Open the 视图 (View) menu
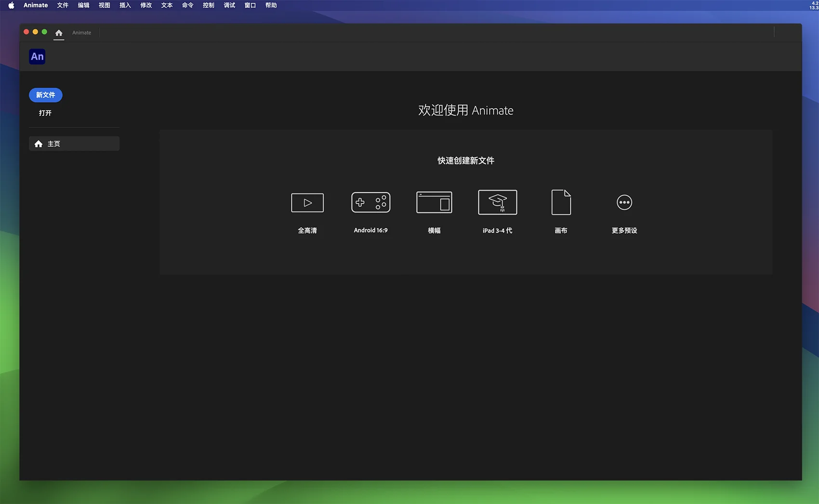The width and height of the screenshot is (819, 504). [x=105, y=5]
